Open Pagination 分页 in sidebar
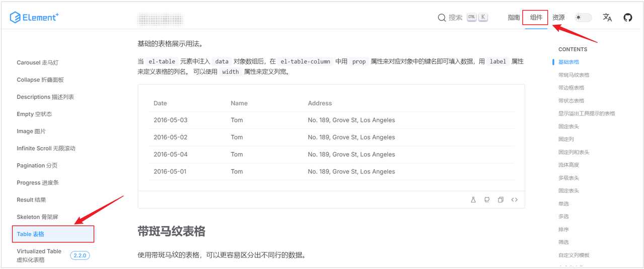This screenshot has height=269, width=644. [x=37, y=166]
